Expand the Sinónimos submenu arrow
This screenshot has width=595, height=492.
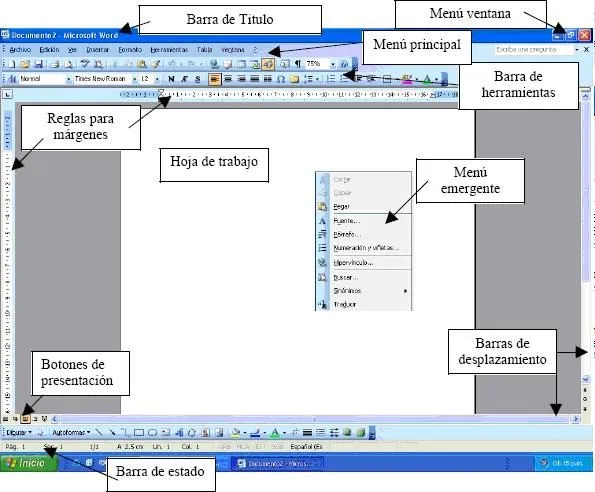(x=405, y=291)
